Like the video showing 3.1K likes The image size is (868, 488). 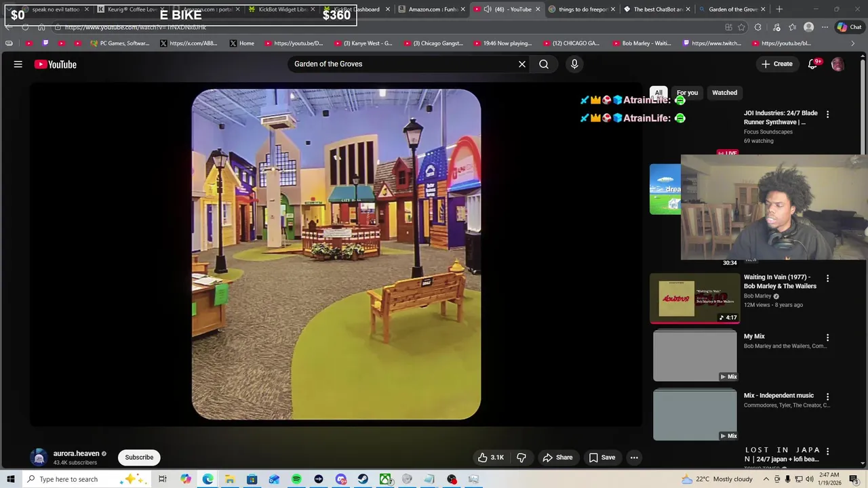490,457
